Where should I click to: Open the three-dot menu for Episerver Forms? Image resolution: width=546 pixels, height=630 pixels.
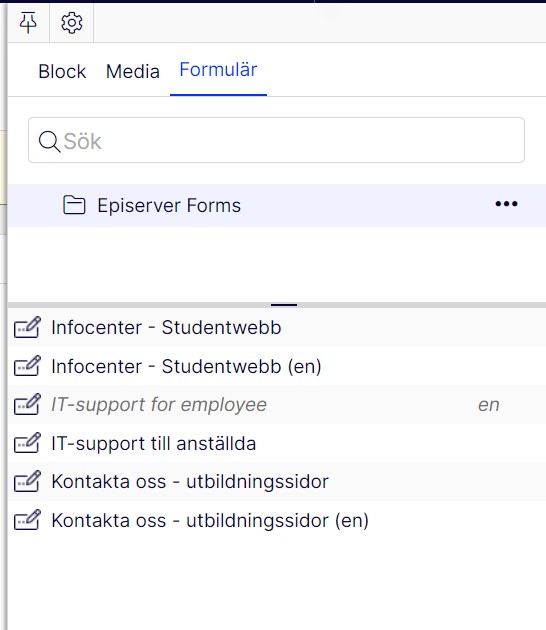point(506,204)
